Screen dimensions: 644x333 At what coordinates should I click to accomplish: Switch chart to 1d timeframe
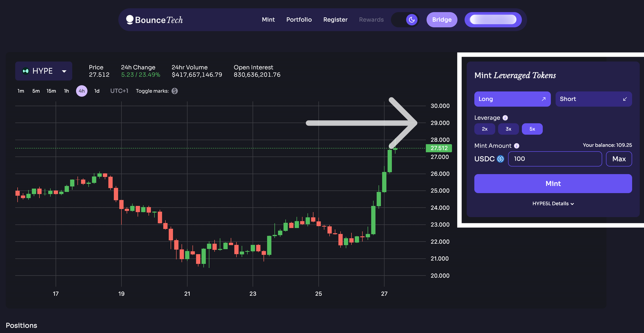97,91
